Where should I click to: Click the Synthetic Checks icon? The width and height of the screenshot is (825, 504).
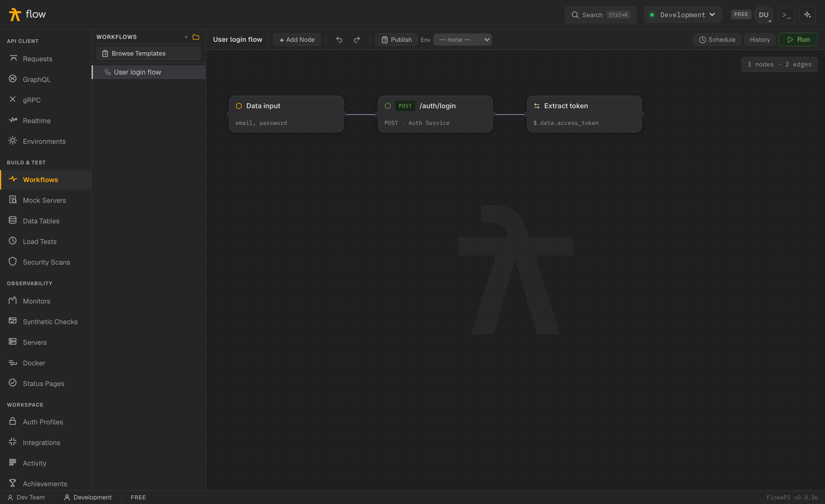pos(13,321)
